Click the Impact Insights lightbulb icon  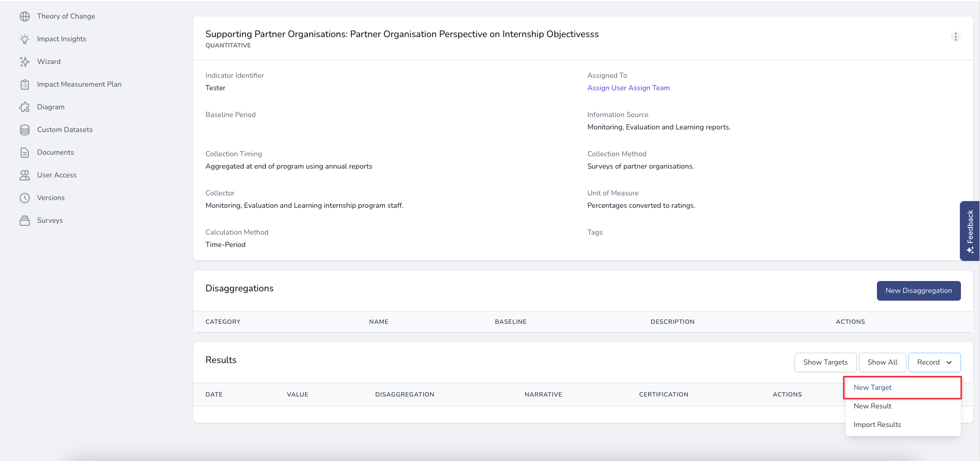tap(25, 39)
